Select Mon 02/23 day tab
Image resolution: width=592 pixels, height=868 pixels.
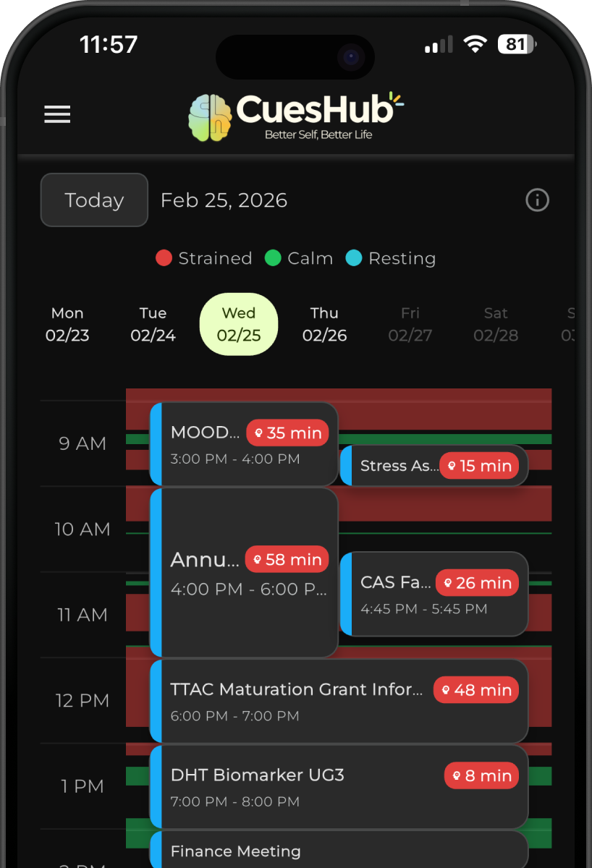(67, 324)
